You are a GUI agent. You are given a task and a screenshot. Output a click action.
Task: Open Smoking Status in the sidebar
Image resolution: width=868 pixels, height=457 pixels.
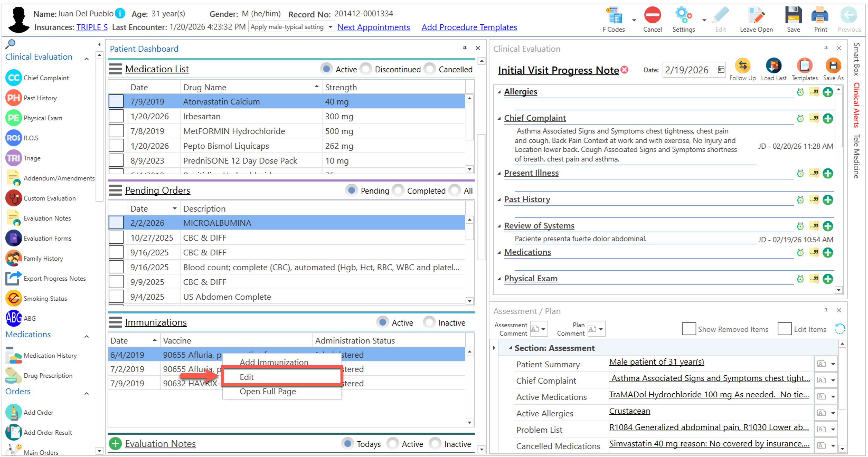click(x=45, y=298)
